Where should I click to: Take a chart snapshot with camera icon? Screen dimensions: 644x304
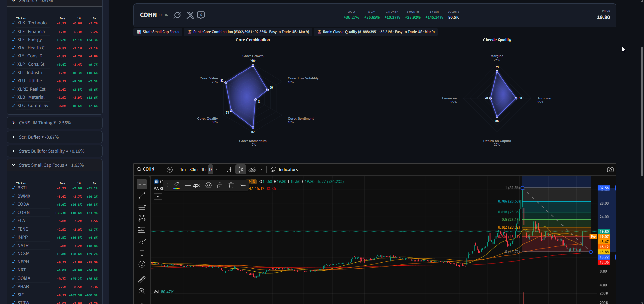[x=610, y=170]
